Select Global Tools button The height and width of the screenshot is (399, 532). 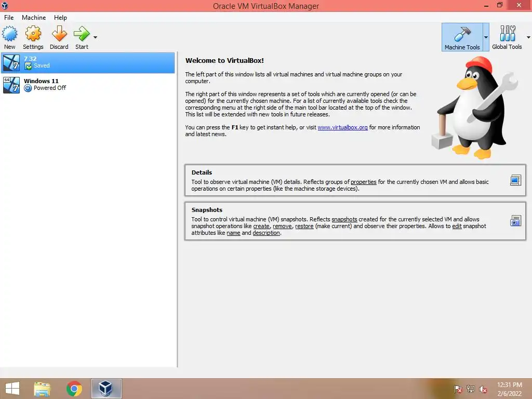[507, 37]
